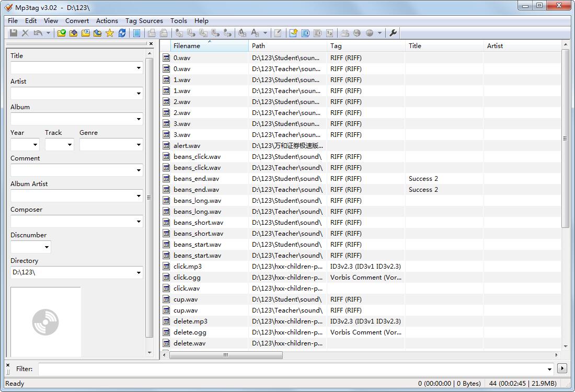Click the Add directory folder-plus icon
The height and width of the screenshot is (392, 575).
(73, 33)
